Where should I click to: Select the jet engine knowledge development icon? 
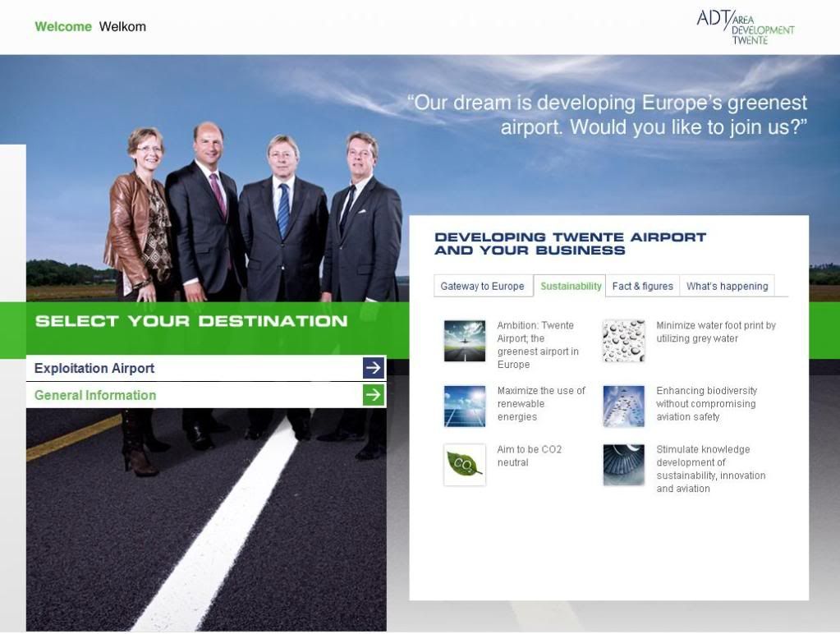[623, 465]
